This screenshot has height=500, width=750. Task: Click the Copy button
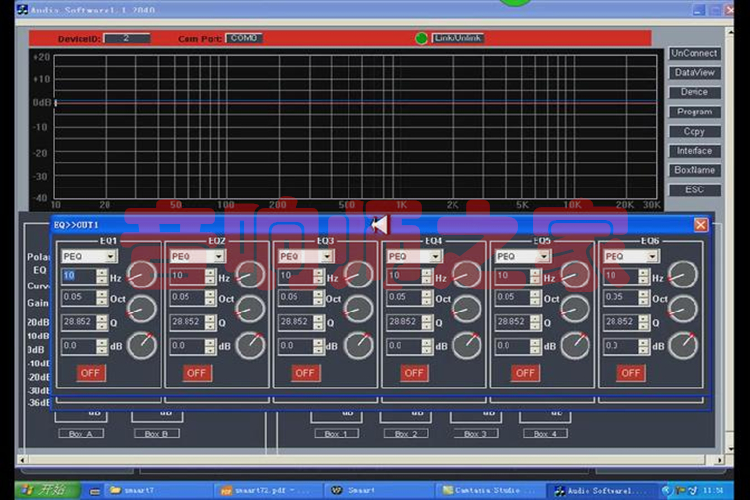click(695, 132)
